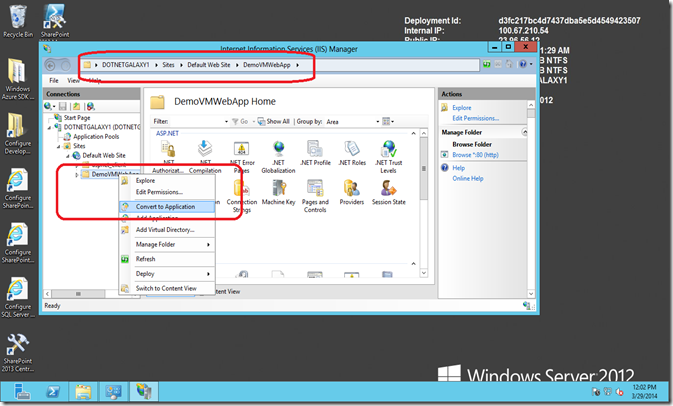Select Convert to Application in context menu

(x=167, y=206)
